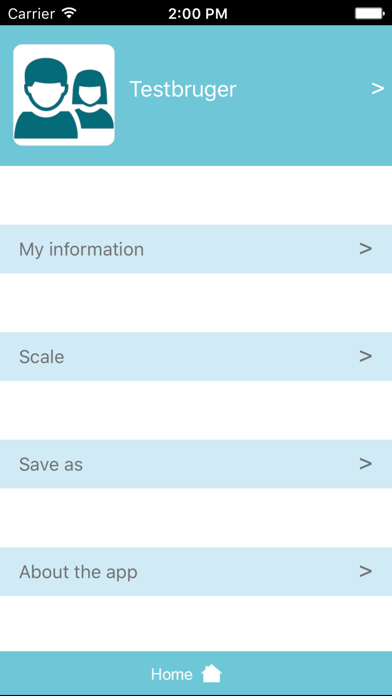Viewport: 392px width, 696px height.
Task: Tap the white profile picture frame
Action: 64,95
